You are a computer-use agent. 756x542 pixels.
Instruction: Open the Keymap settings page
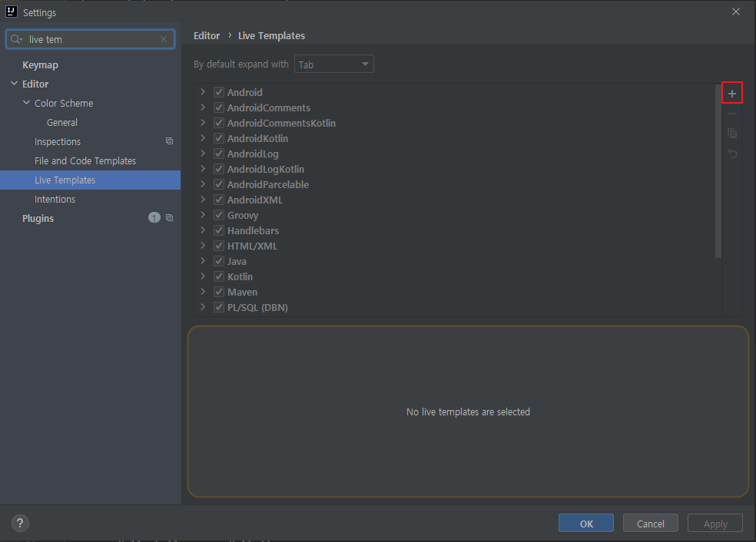click(40, 64)
